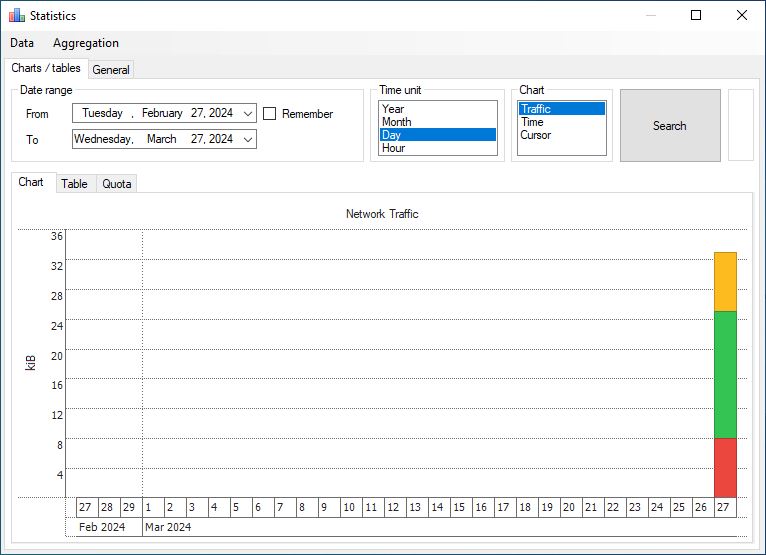
Task: Select Year in Time unit list
Action: pyautogui.click(x=438, y=108)
